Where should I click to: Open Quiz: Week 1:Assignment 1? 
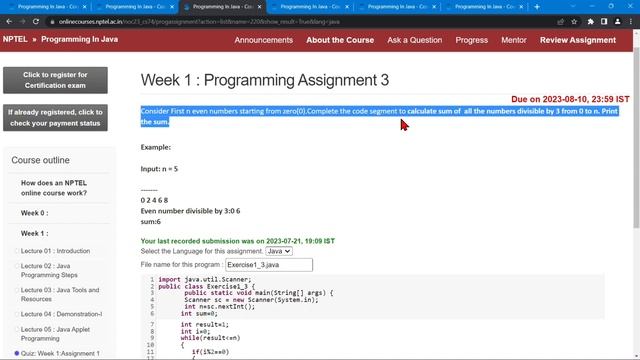tap(60, 353)
